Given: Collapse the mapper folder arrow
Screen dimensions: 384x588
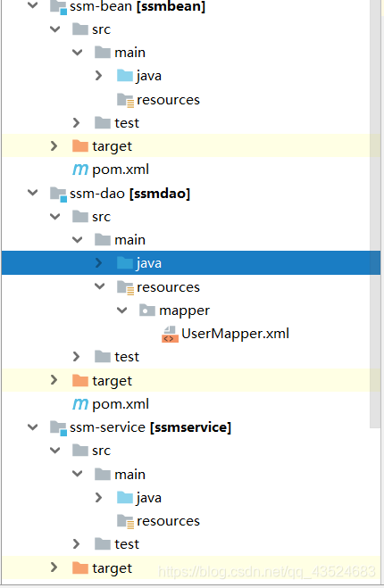Looking at the screenshot, I should pos(122,311).
